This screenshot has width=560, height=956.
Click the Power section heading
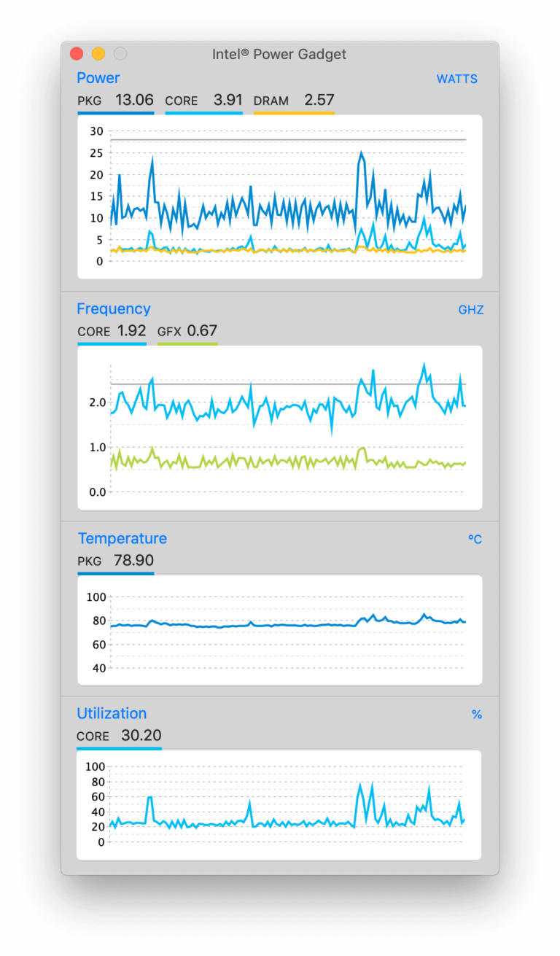98,78
